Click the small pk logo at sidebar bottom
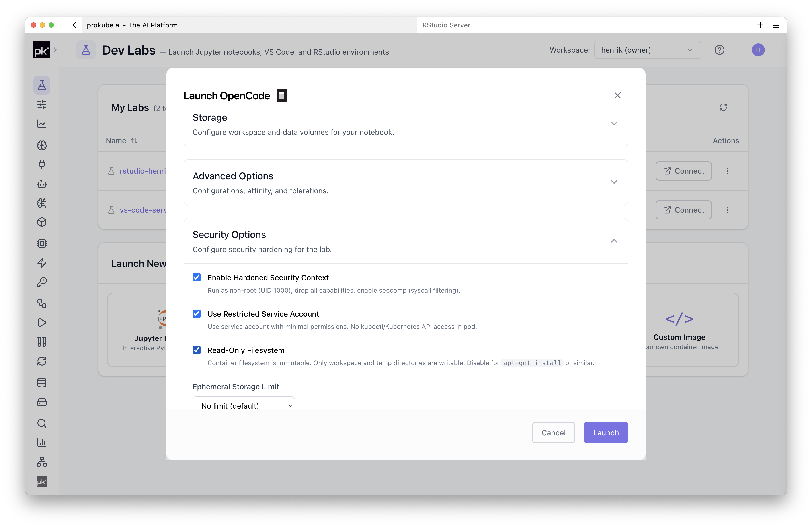 coord(42,481)
